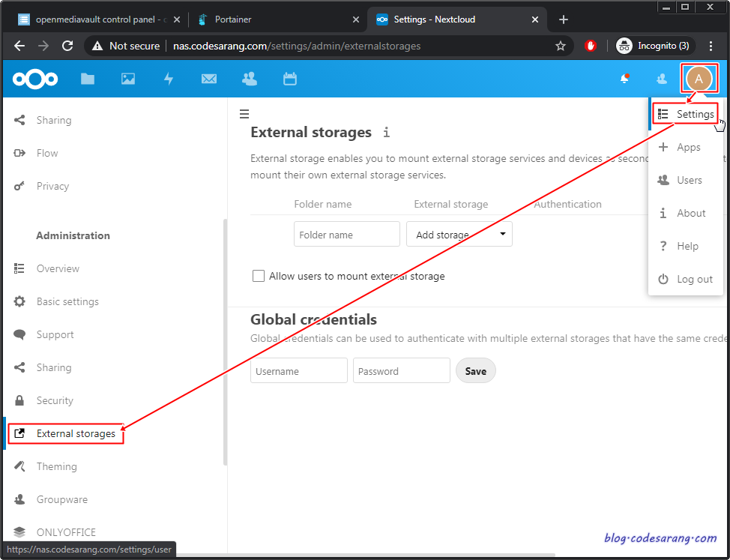This screenshot has height=560, width=730.
Task: Open the Add storage dropdown
Action: click(x=459, y=234)
